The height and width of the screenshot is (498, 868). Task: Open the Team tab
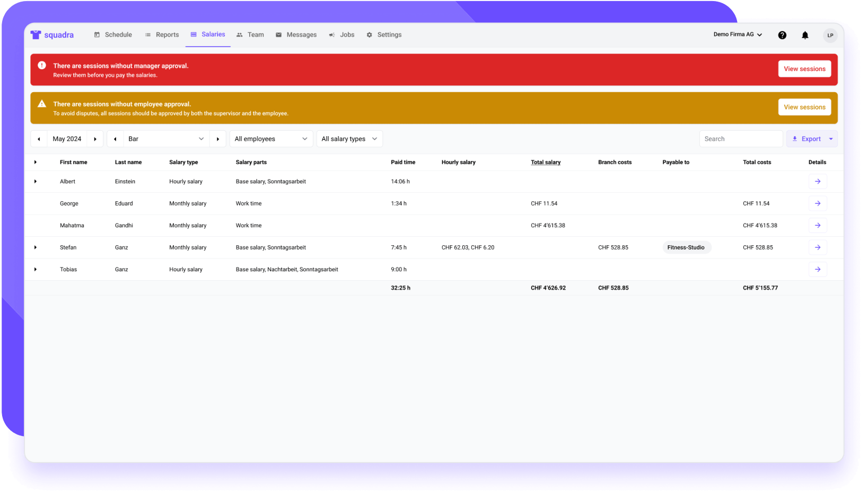tap(250, 35)
